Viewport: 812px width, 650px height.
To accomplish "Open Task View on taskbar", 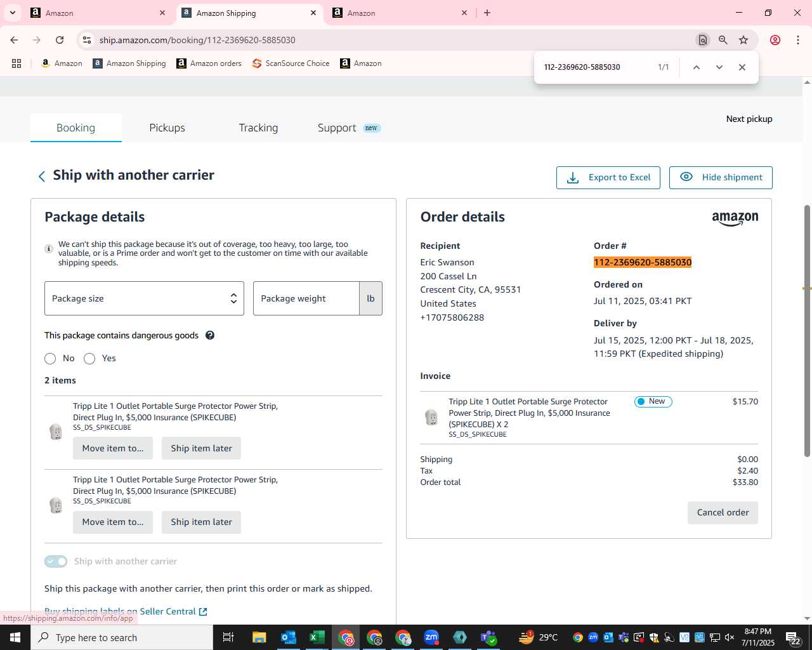I will [228, 637].
